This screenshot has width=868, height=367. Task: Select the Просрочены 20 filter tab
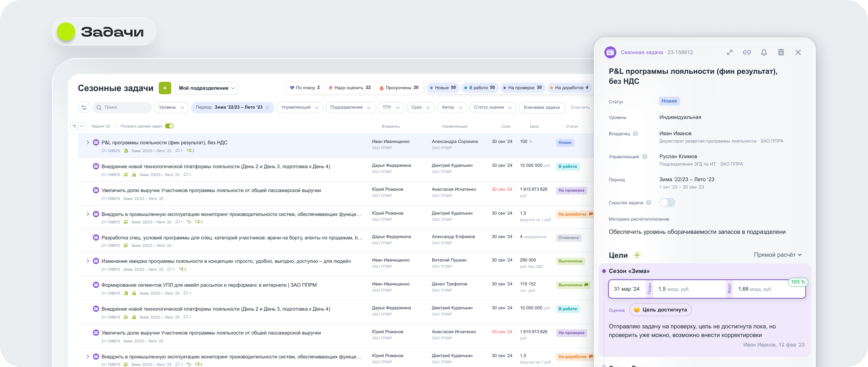[399, 88]
